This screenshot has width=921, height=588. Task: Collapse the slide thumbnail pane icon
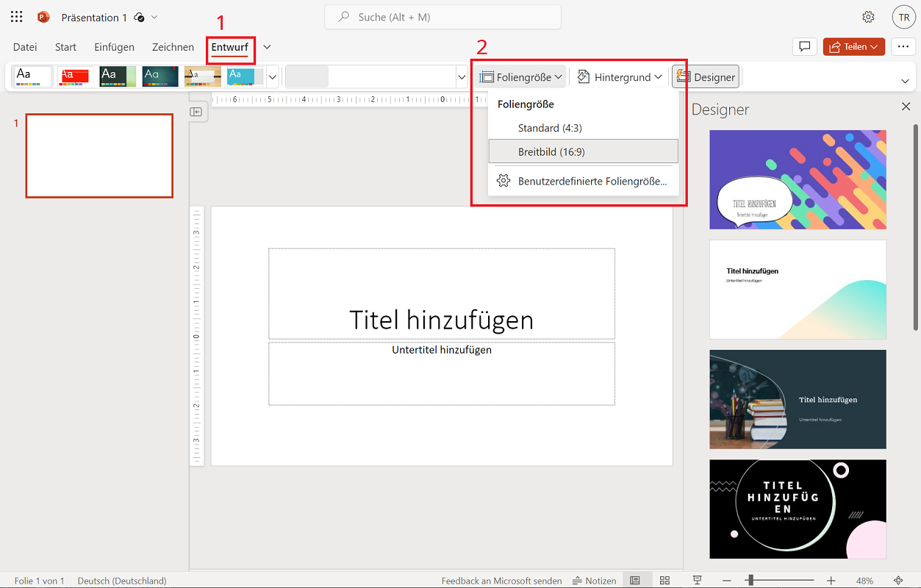pos(196,112)
